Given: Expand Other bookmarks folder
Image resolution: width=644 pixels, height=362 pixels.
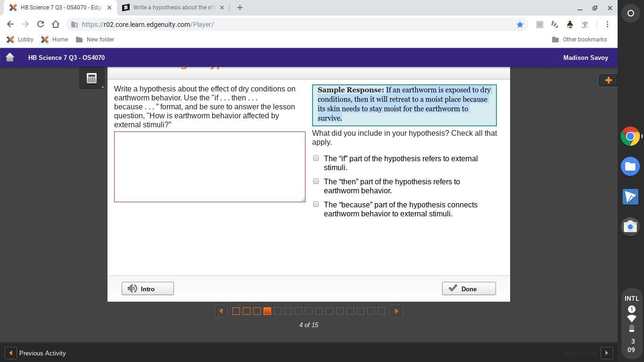Looking at the screenshot, I should [579, 40].
